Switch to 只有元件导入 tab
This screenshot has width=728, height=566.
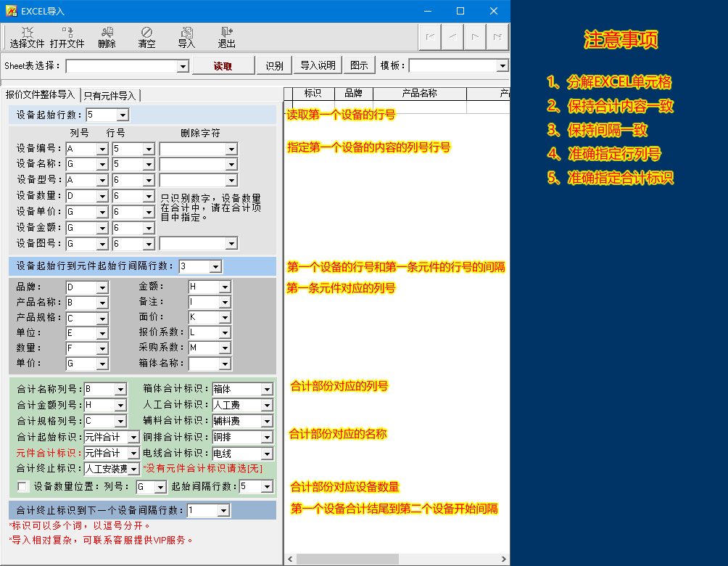coord(110,95)
